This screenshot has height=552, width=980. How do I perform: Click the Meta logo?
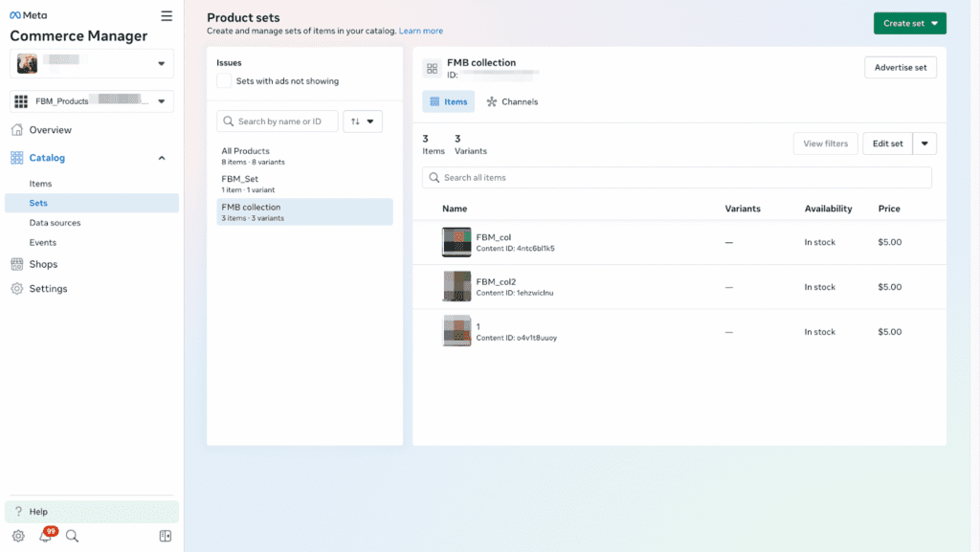[28, 15]
